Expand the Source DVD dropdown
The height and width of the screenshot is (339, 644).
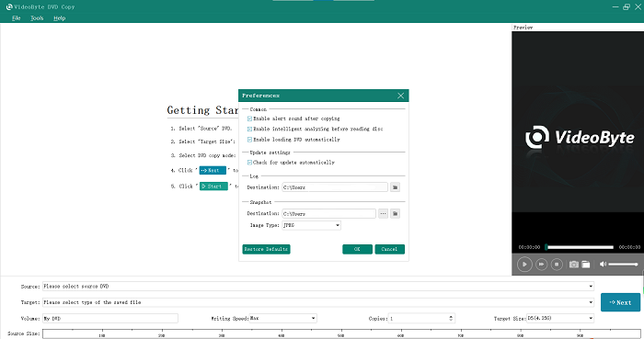(x=318, y=286)
